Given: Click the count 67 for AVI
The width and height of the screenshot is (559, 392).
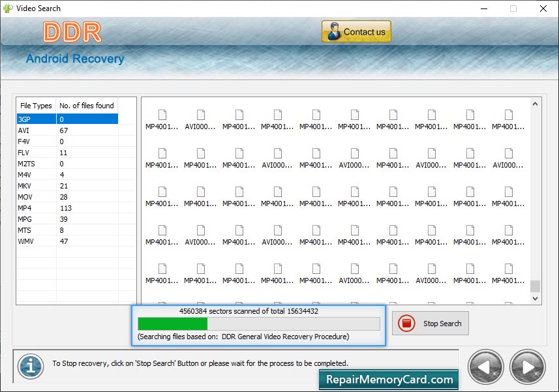Looking at the screenshot, I should [64, 130].
